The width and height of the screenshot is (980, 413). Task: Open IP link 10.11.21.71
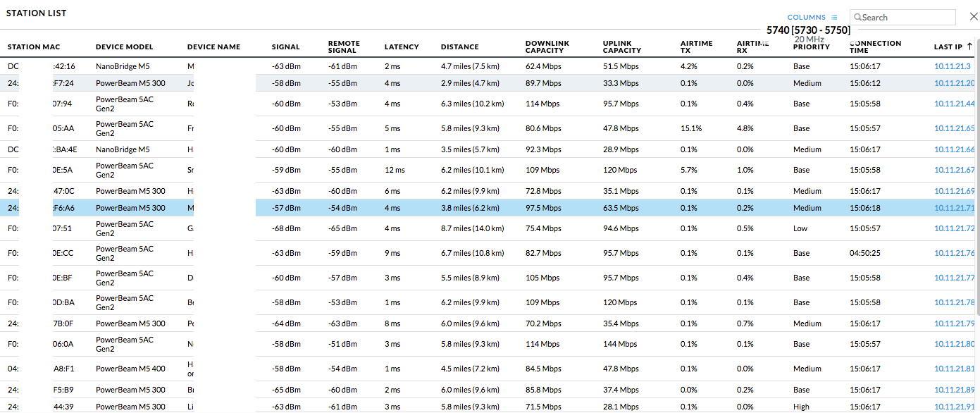click(x=954, y=208)
